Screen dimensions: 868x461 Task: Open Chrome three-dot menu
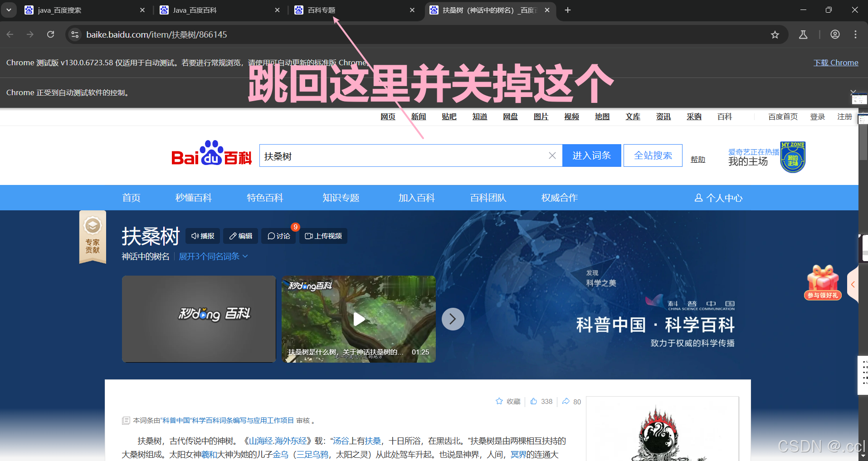pyautogui.click(x=855, y=34)
